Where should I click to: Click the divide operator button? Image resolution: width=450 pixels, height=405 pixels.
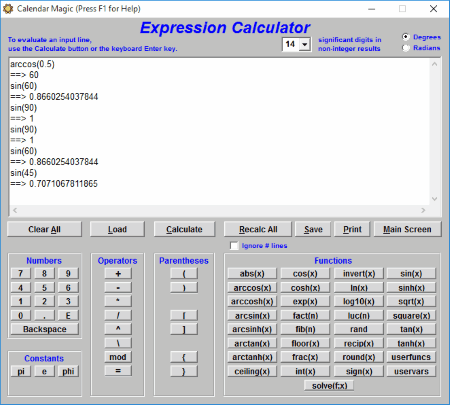(118, 315)
